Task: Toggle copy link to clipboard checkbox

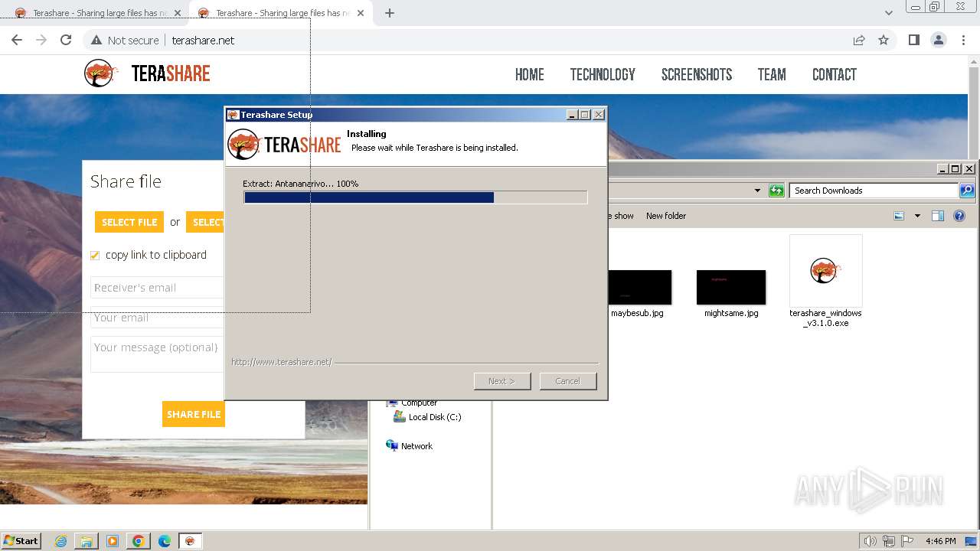Action: [95, 256]
